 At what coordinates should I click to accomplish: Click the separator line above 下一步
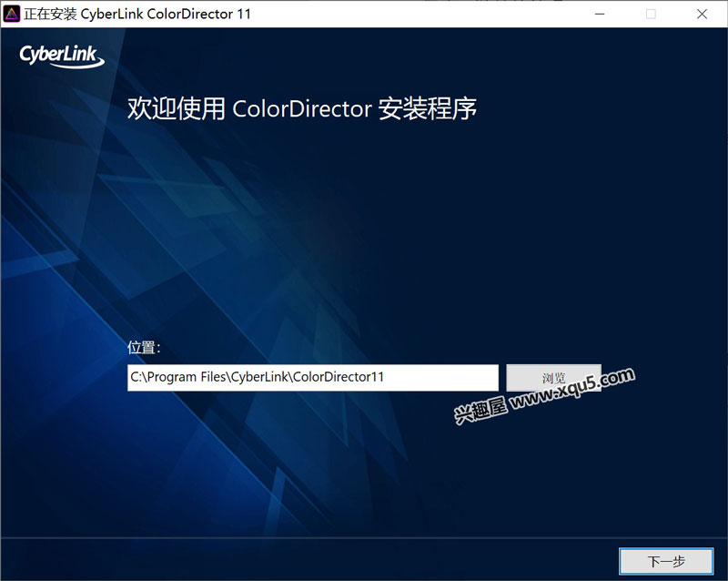(364, 537)
